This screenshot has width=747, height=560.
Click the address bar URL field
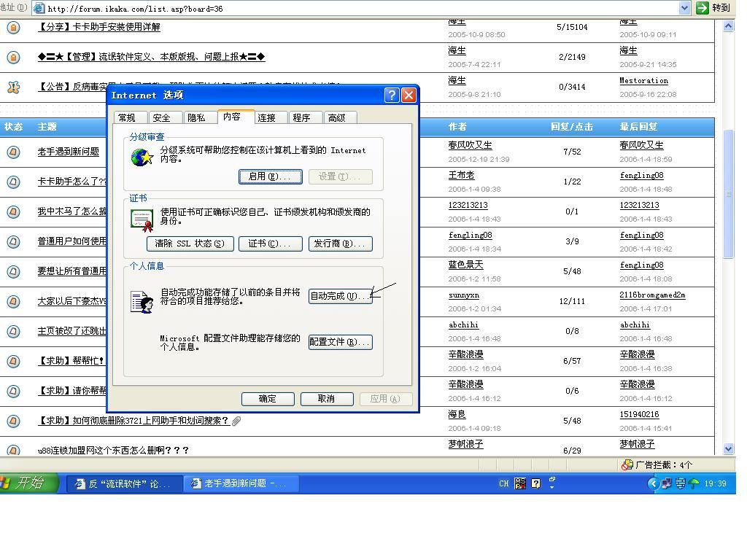pyautogui.click(x=362, y=9)
